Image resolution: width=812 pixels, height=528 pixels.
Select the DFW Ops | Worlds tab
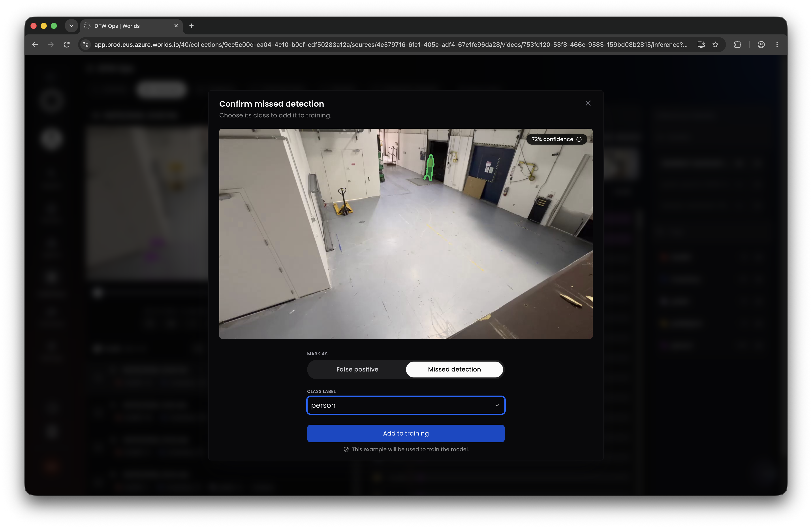[x=131, y=26]
